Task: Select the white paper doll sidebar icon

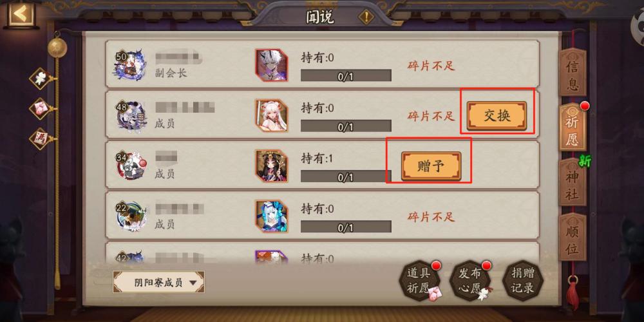Action: 41,79
